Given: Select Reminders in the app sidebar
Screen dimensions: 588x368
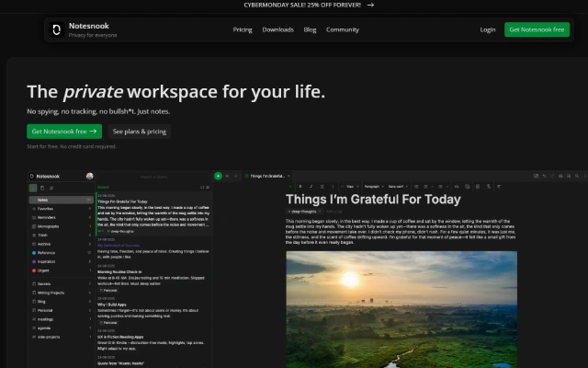Looking at the screenshot, I should point(61,217).
